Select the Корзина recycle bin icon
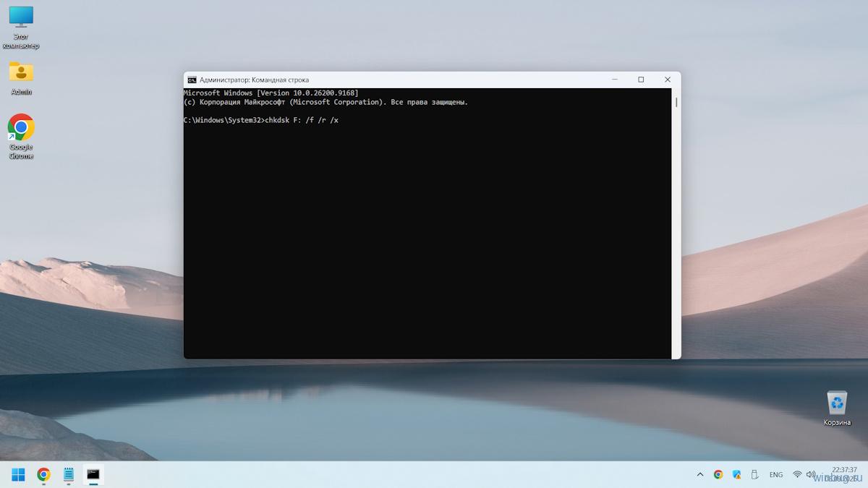 837,408
